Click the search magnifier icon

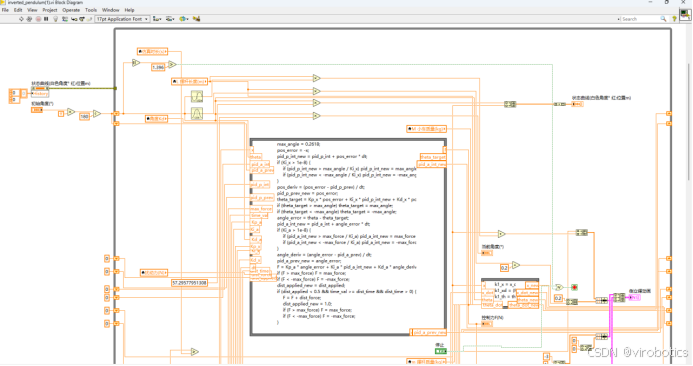point(663,19)
